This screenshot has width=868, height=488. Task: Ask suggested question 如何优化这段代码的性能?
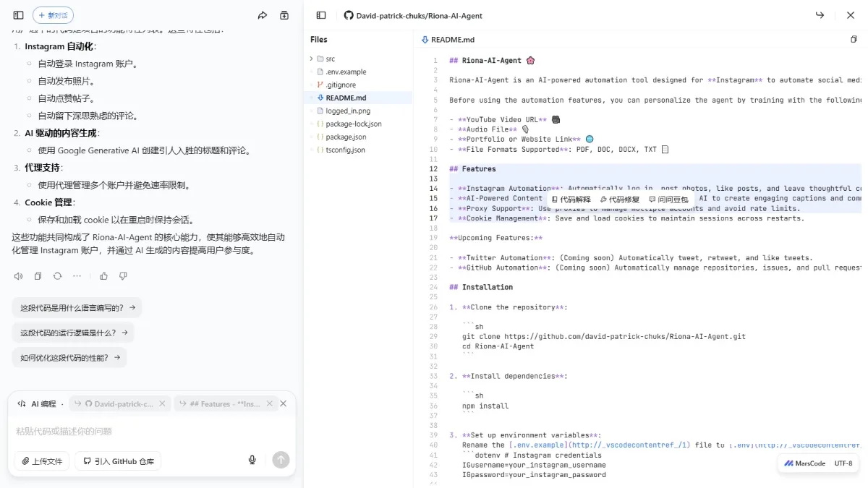pyautogui.click(x=69, y=357)
